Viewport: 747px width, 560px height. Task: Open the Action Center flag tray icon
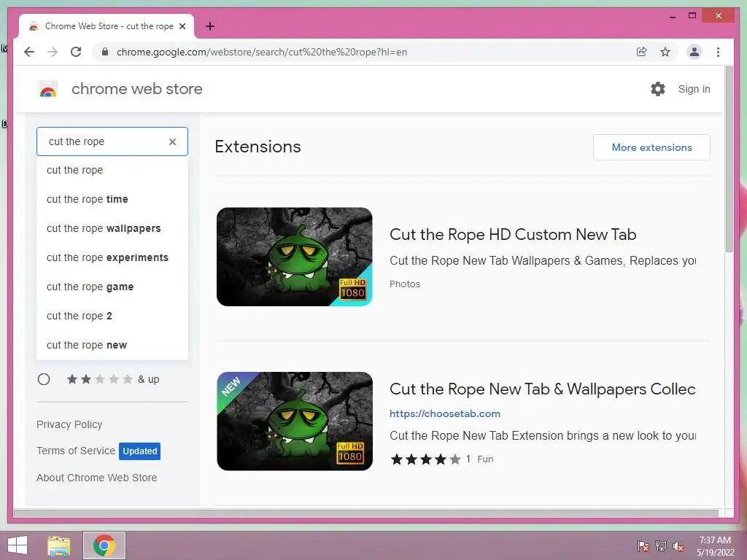pos(643,545)
